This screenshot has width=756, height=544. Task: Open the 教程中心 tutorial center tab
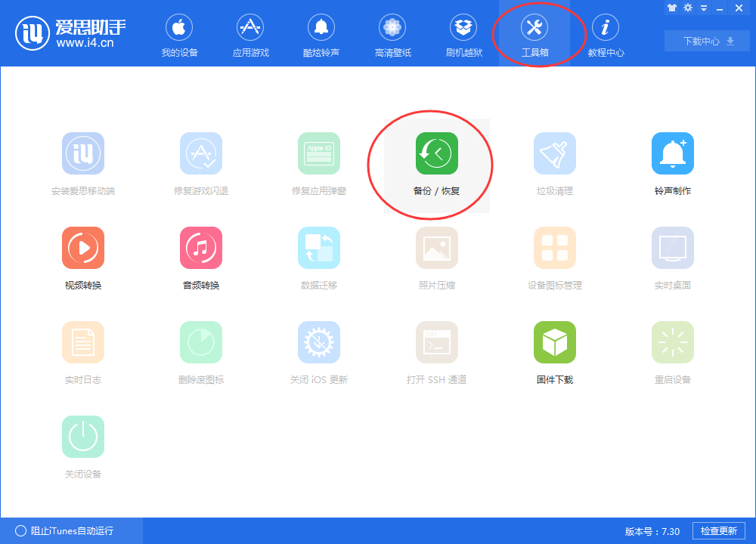pyautogui.click(x=606, y=34)
